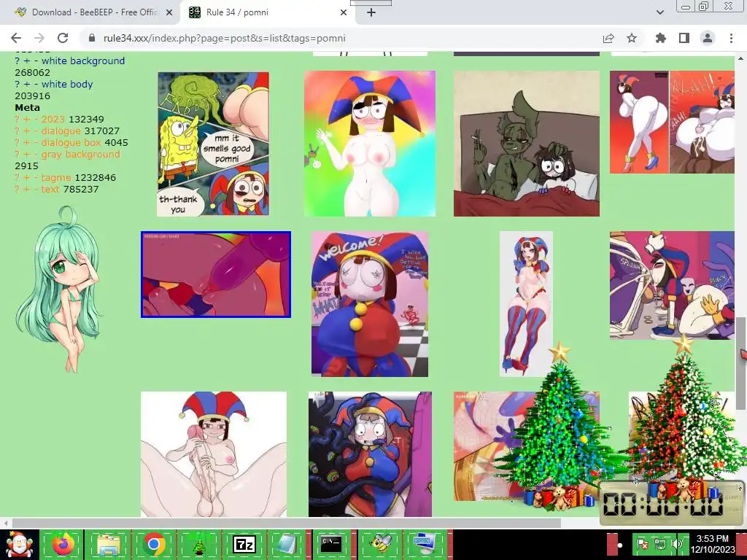The image size is (747, 560).
Task: Click the question mark beside tagme
Action: pos(18,178)
